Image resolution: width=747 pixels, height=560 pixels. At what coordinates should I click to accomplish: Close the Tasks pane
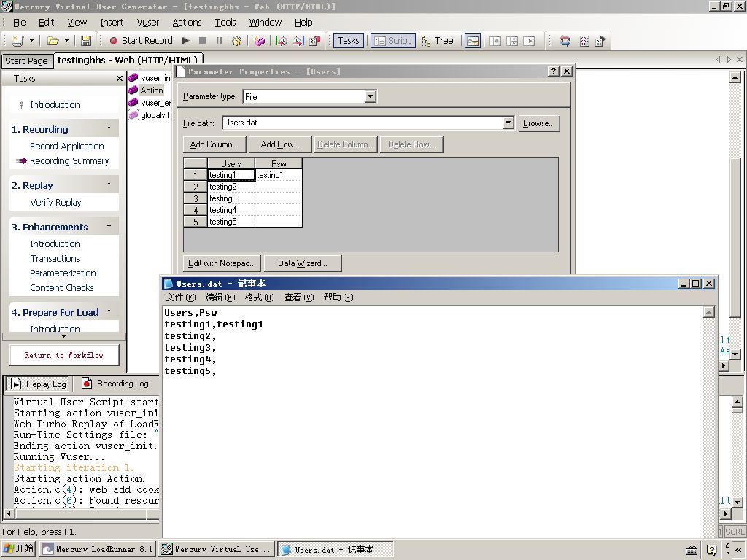click(120, 78)
